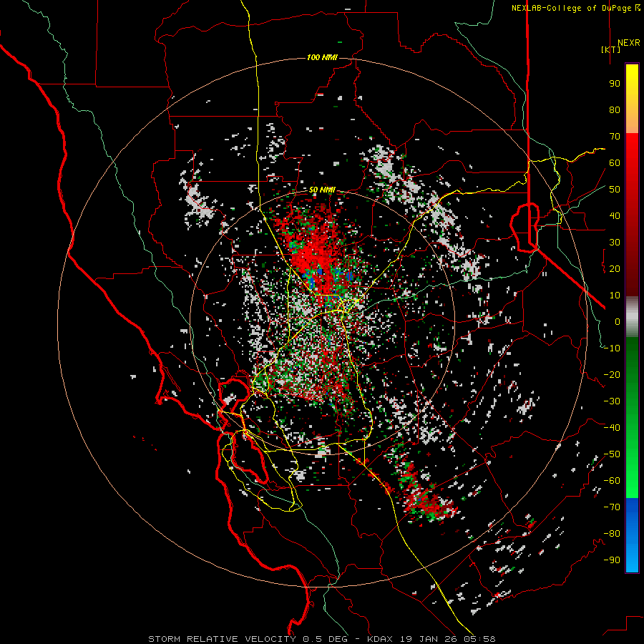This screenshot has width=644, height=644.
Task: Click the 10 value on the velocity scale
Action: (615, 296)
